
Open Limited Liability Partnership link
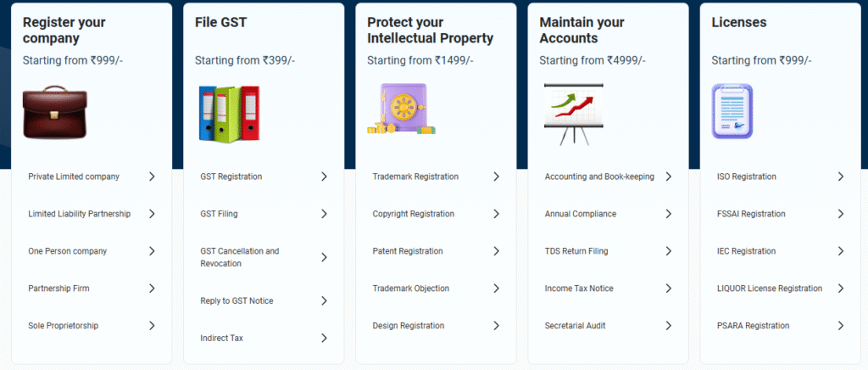[x=79, y=214]
